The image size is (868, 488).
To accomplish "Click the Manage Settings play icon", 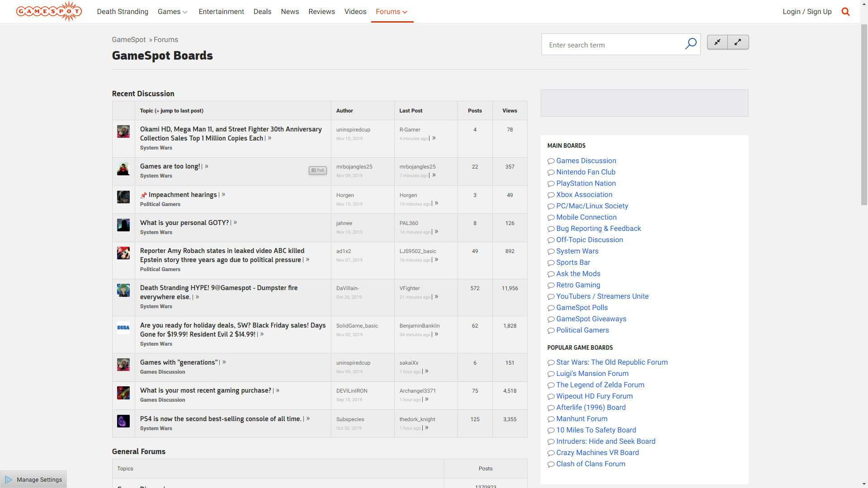I will pyautogui.click(x=9, y=479).
